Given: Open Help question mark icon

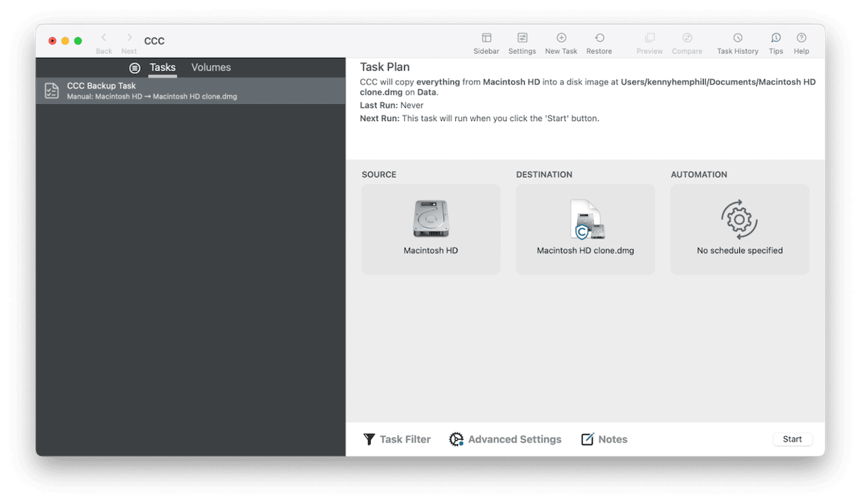Looking at the screenshot, I should (x=802, y=38).
